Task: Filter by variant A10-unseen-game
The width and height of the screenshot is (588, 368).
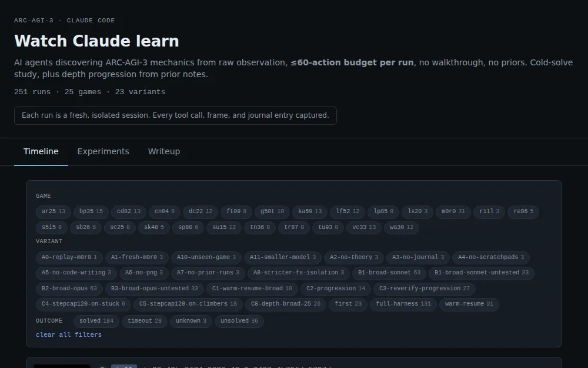Action: [x=206, y=258]
